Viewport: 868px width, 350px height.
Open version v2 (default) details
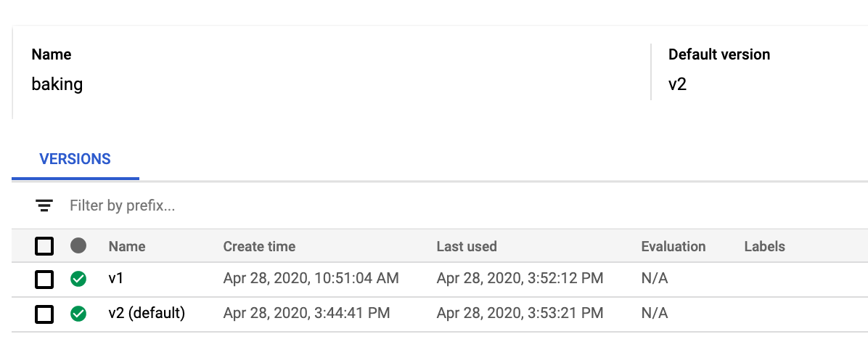pyautogui.click(x=147, y=314)
